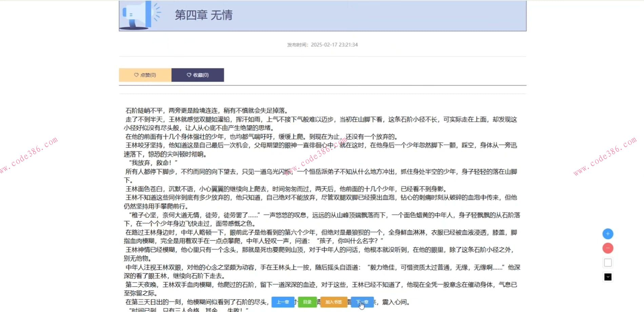Click the black chevron icon in the floating toolbar

click(x=608, y=277)
